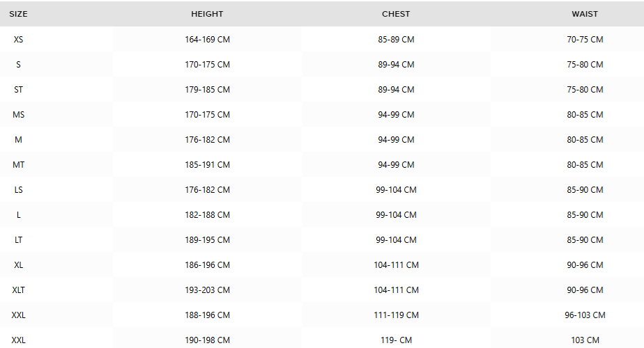Select height value 189-195 CM
Screen dimensions: 644x348
(208, 239)
